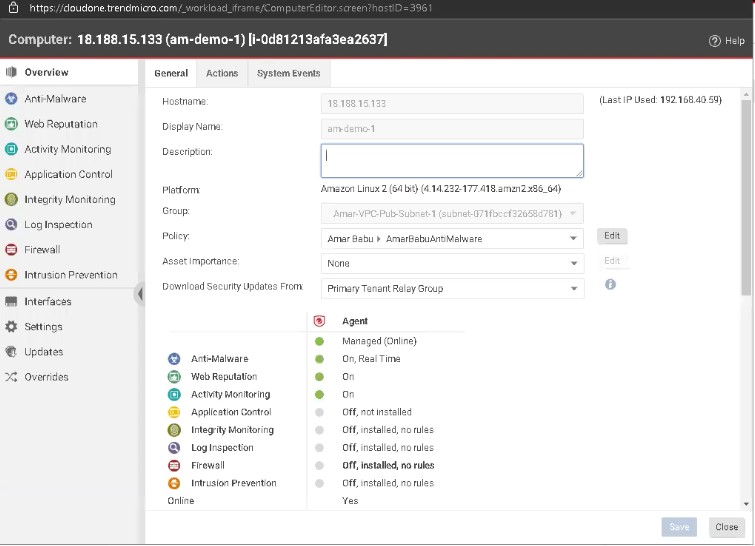Switch to the System Events tab
The width and height of the screenshot is (755, 546).
click(288, 73)
